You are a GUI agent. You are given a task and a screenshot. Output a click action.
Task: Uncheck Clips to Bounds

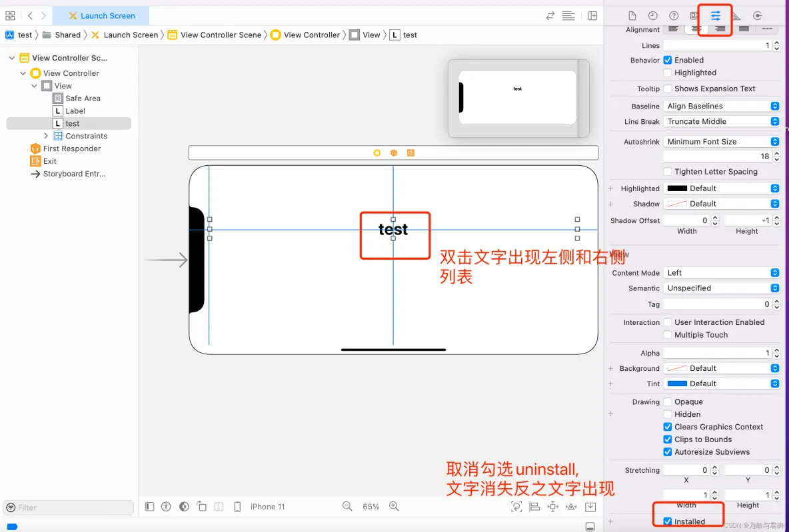667,439
